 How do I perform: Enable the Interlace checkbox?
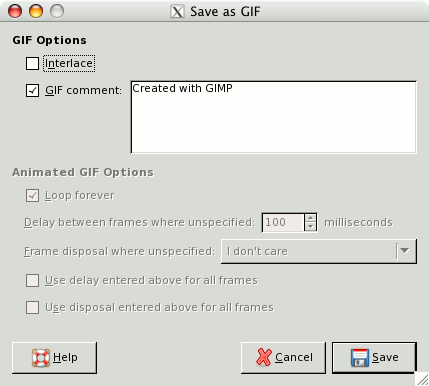(x=32, y=63)
